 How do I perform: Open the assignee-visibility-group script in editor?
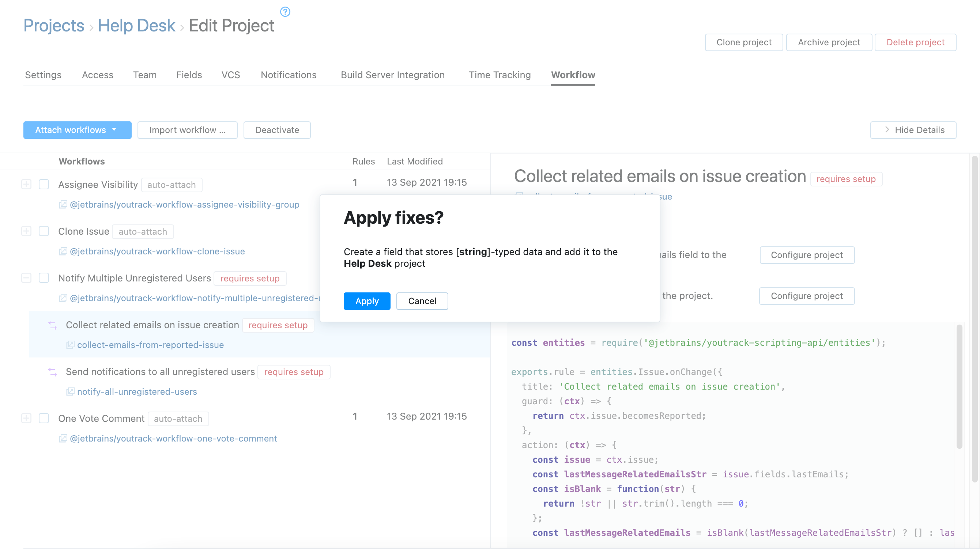tap(63, 204)
